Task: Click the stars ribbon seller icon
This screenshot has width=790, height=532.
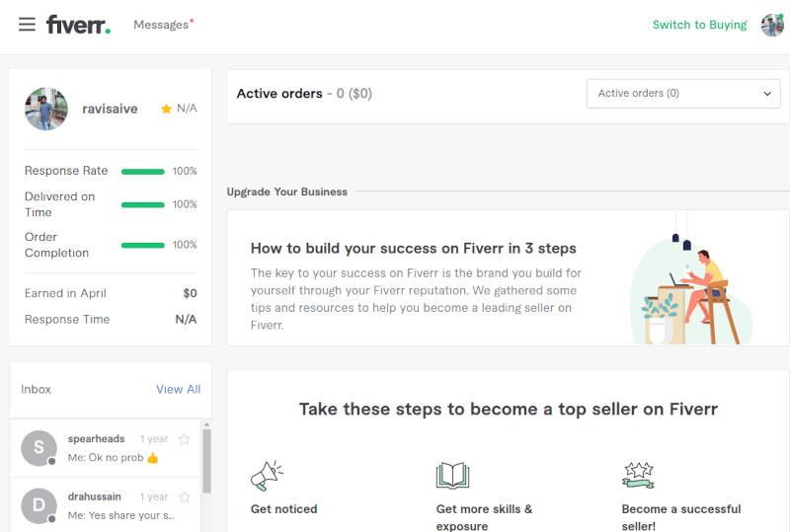Action: (638, 476)
